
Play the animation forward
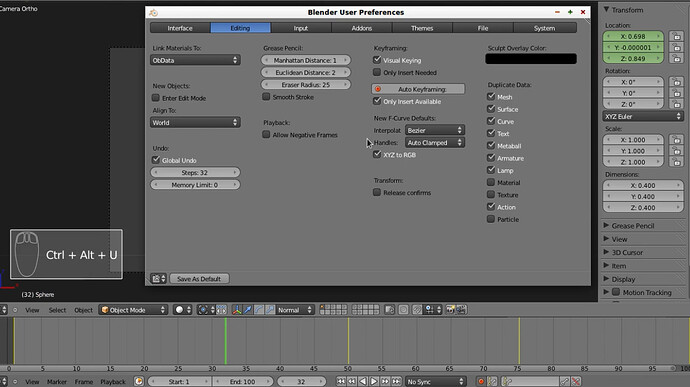click(374, 381)
